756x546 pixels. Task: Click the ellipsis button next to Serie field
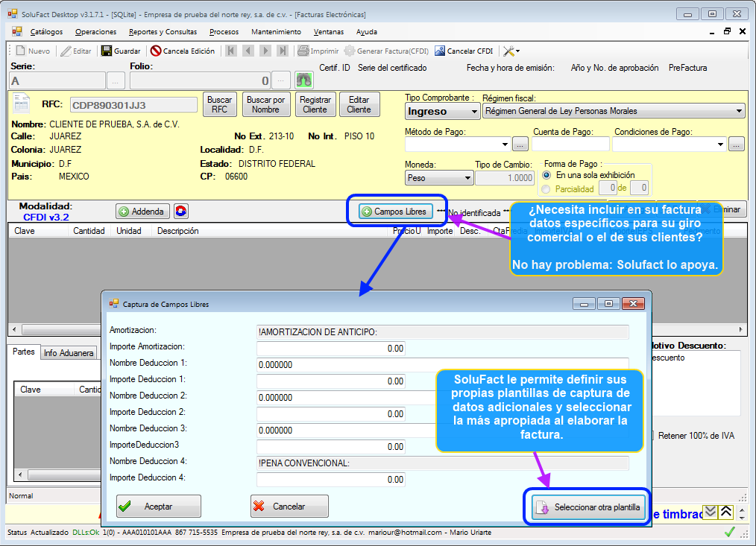(116, 80)
